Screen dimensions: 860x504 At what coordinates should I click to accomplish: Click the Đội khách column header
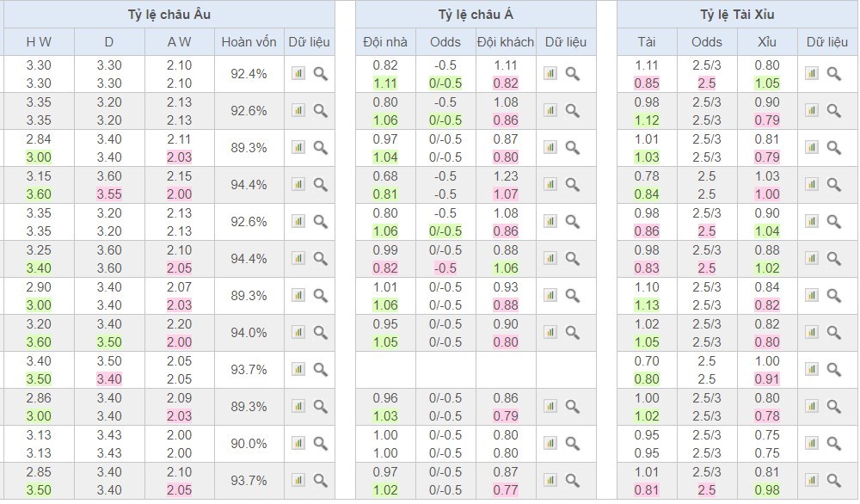coord(506,41)
